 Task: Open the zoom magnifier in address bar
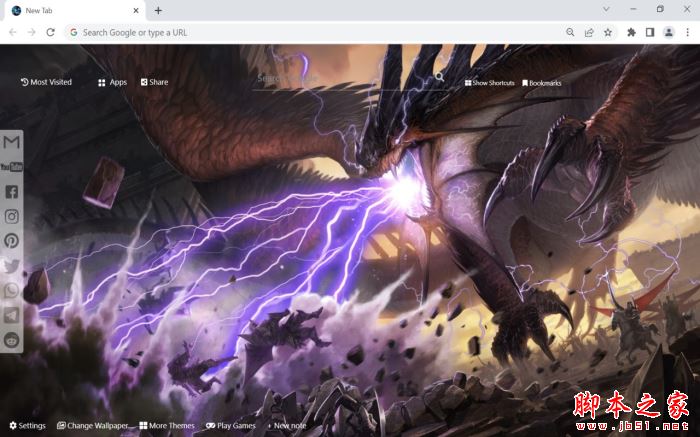(x=570, y=32)
